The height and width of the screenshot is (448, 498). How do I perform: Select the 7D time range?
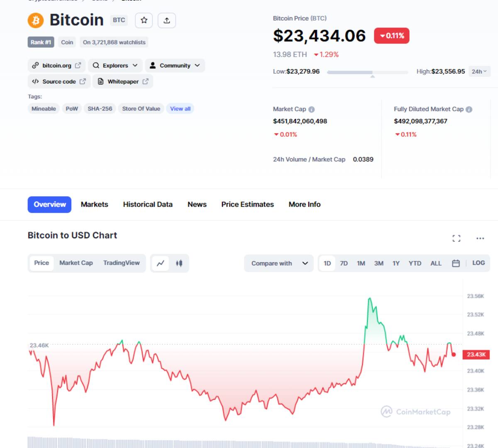[x=344, y=263]
